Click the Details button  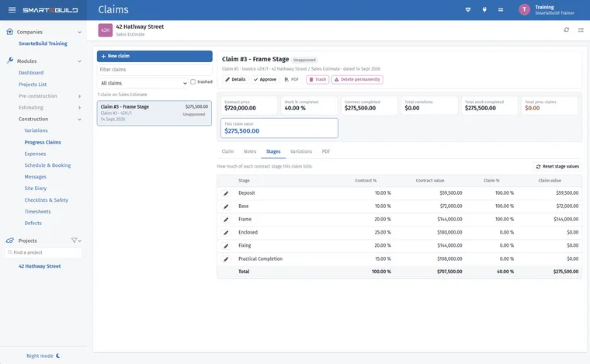coord(235,79)
